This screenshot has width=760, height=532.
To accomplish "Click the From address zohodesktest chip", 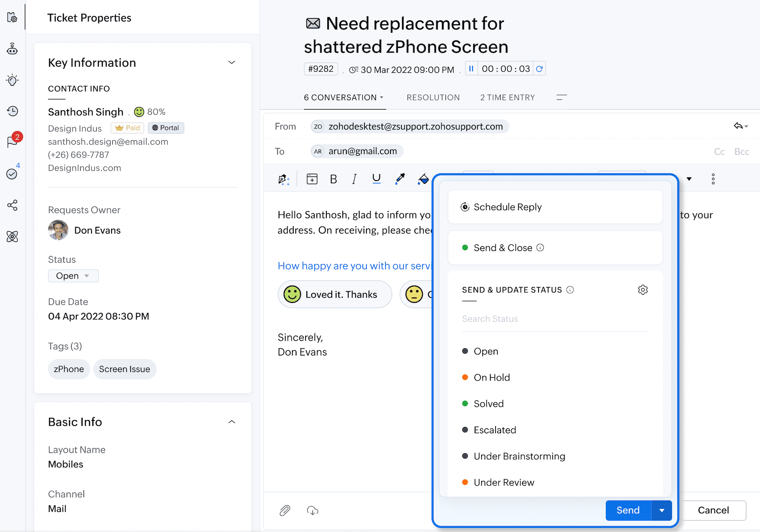I will point(410,127).
